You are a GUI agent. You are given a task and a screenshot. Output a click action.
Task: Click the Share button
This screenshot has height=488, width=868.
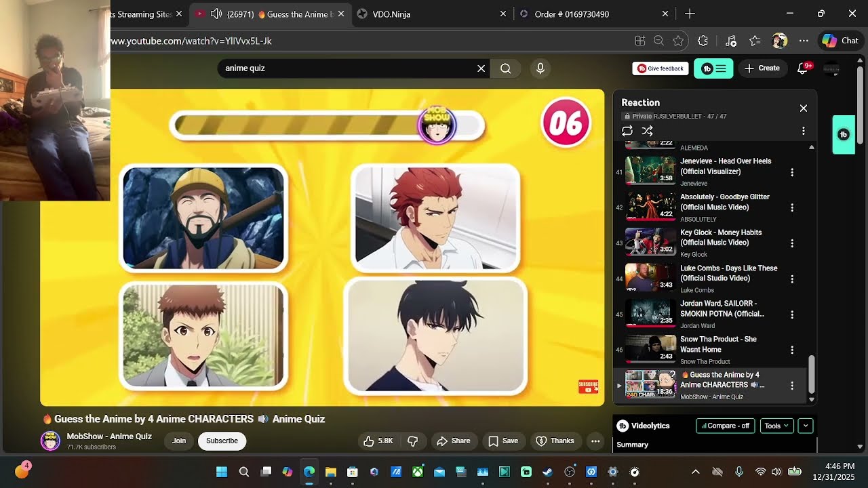click(x=453, y=441)
